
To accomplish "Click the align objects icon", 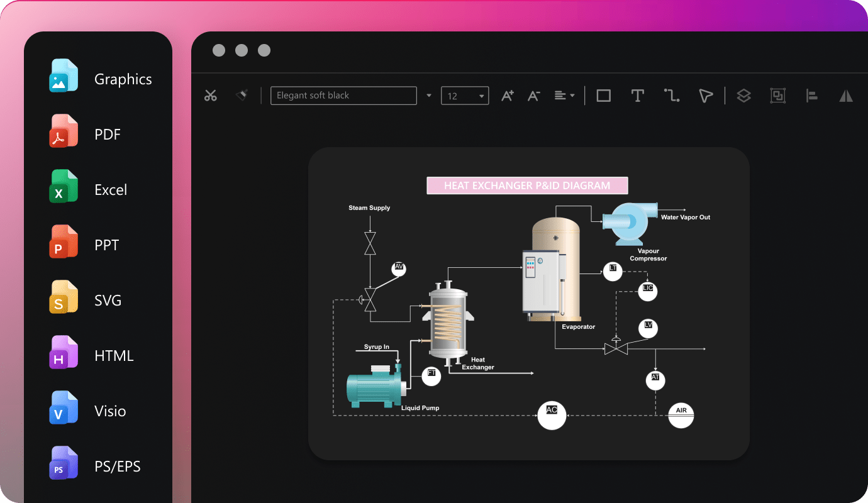I will point(811,96).
